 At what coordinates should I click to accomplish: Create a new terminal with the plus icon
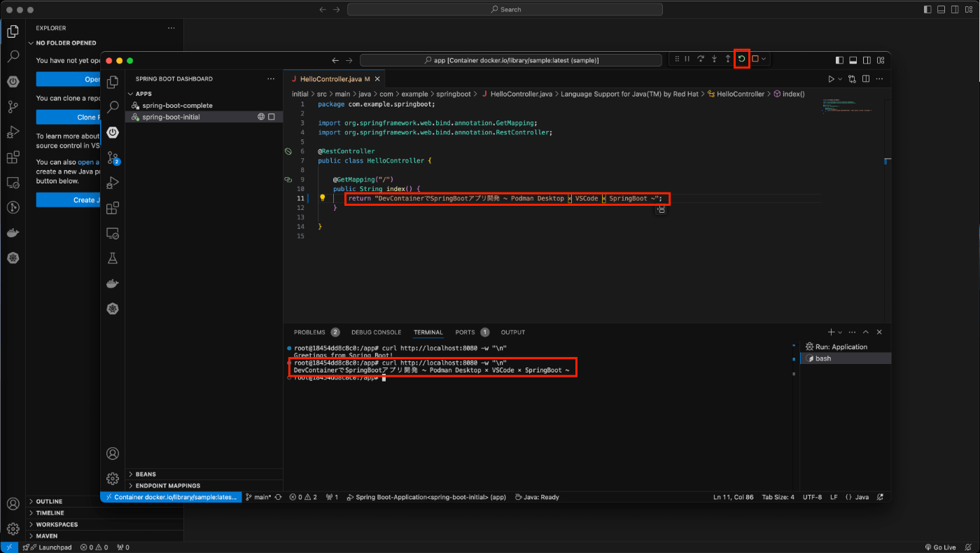pos(831,332)
